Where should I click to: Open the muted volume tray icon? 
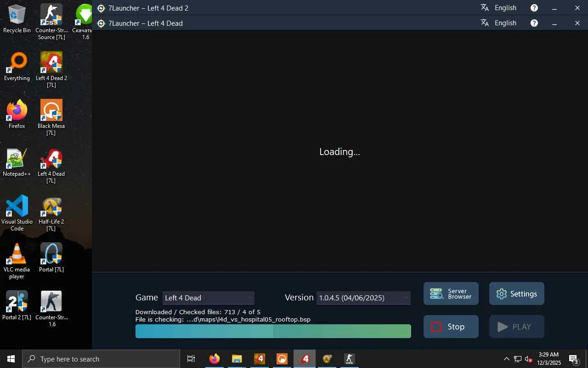tap(529, 359)
